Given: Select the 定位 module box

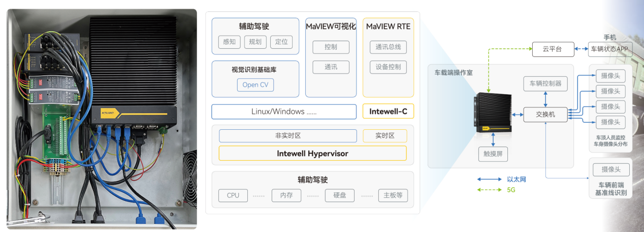Looking at the screenshot, I should coord(281,42).
